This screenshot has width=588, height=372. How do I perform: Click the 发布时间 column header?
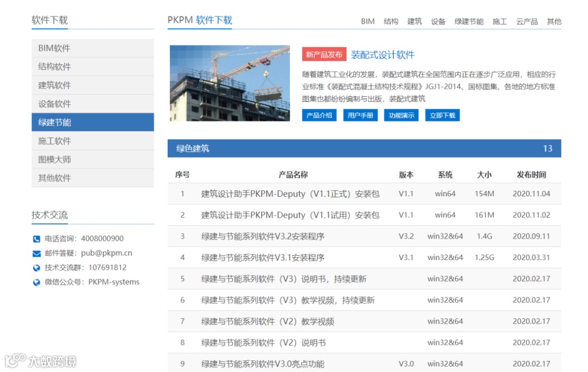[x=531, y=175]
